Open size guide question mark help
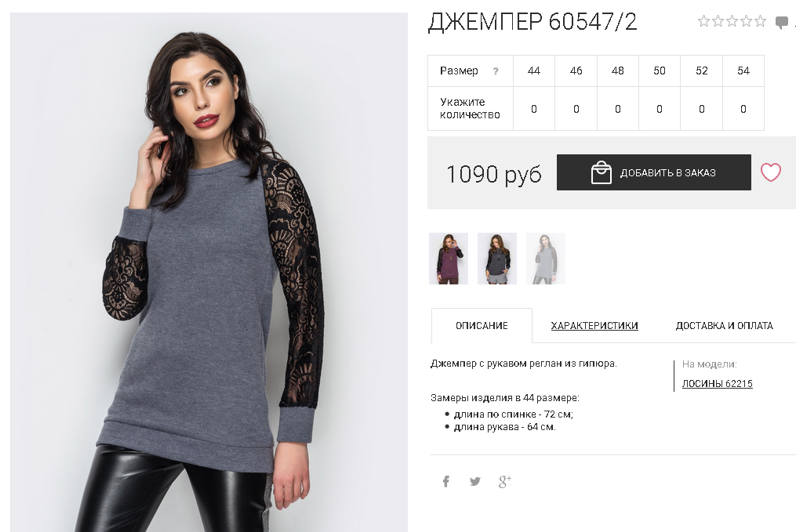The width and height of the screenshot is (796, 532). (496, 71)
